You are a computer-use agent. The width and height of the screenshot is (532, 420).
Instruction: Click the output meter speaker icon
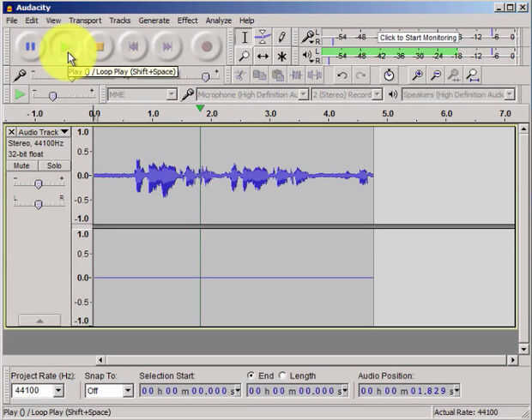[x=307, y=55]
